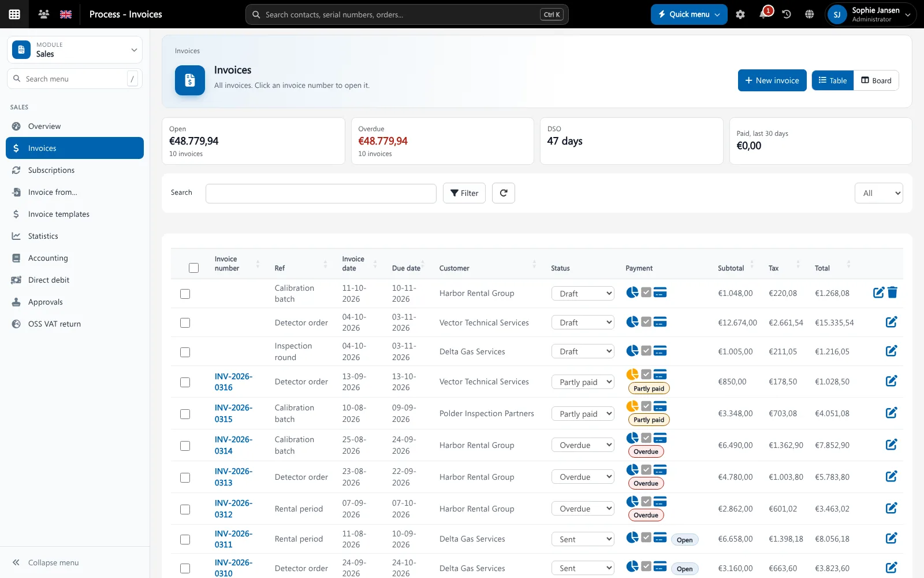Toggle the select-all invoices checkbox
The width and height of the screenshot is (924, 578).
pos(193,268)
